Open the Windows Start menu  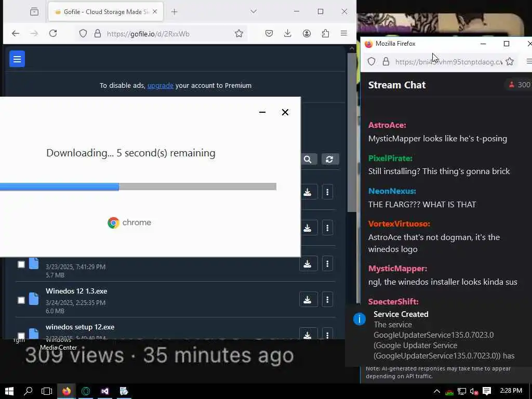pyautogui.click(x=9, y=391)
